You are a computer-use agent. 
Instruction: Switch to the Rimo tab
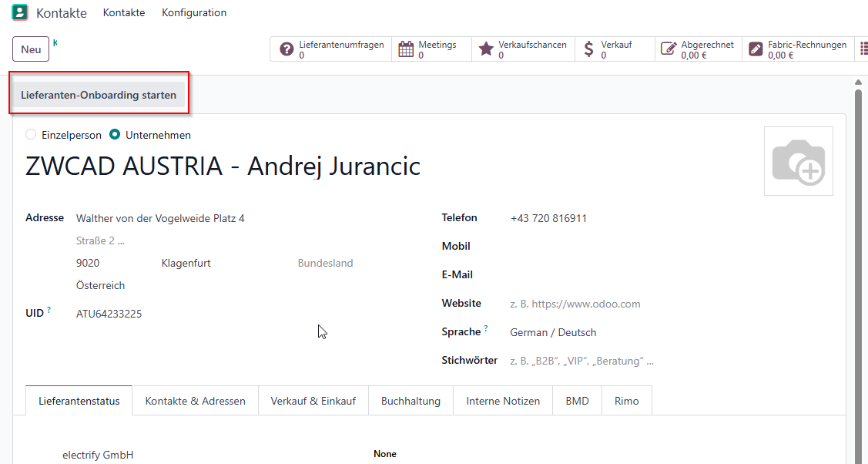(627, 401)
